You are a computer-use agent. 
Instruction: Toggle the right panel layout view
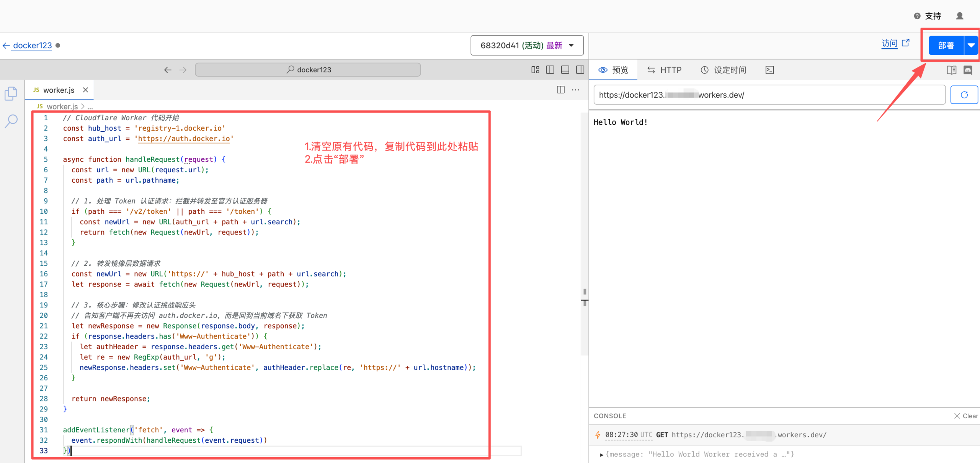pyautogui.click(x=580, y=69)
